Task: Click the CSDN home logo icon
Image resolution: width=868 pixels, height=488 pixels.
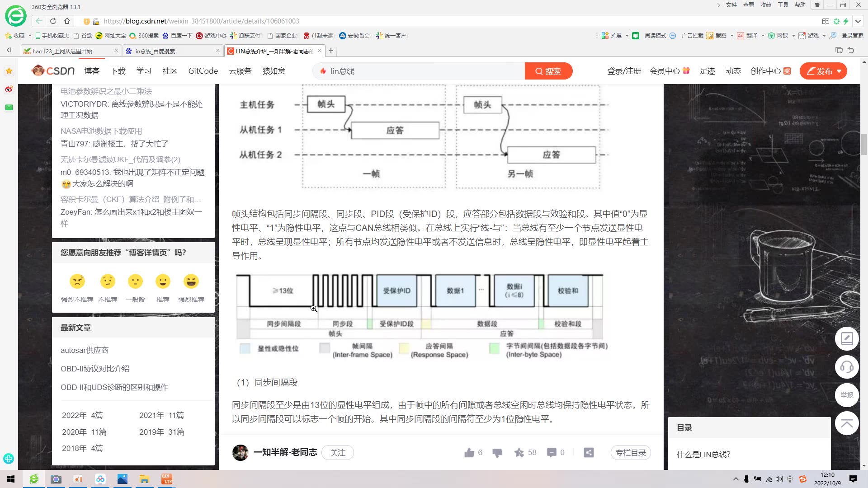Action: click(53, 71)
